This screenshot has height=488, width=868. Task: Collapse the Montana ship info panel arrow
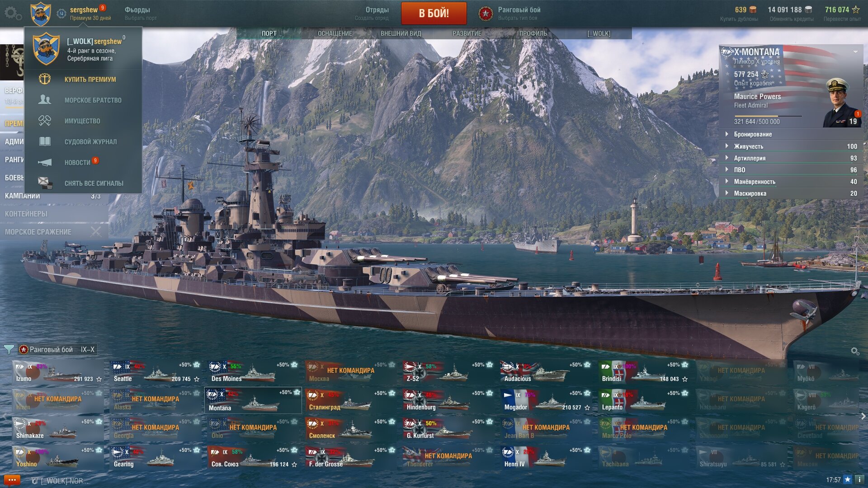coord(855,52)
